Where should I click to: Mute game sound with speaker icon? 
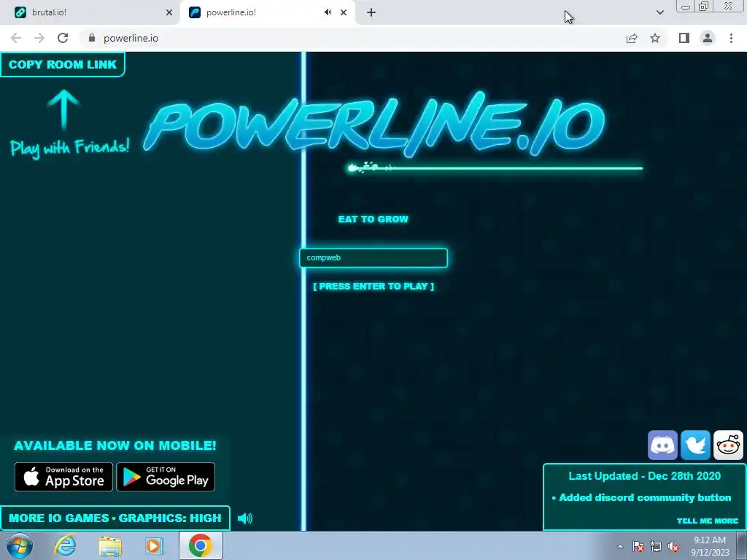click(245, 518)
